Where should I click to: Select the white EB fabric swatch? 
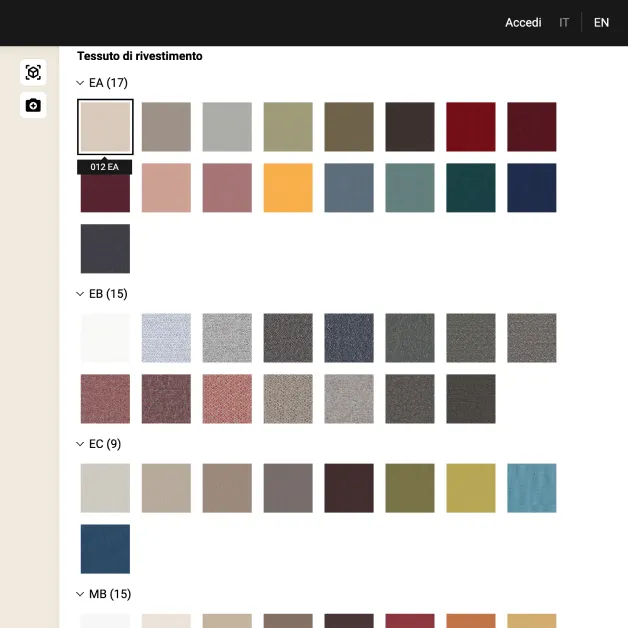coord(105,338)
